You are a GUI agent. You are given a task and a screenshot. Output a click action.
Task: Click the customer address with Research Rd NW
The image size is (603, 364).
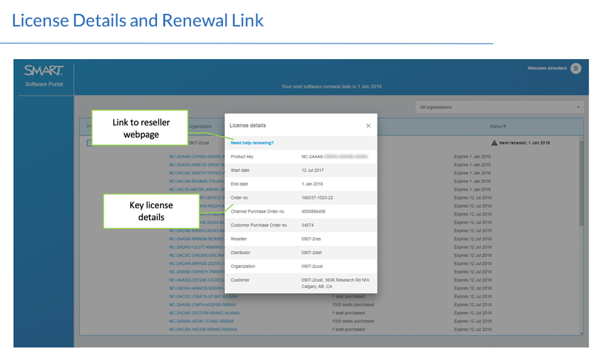[x=335, y=283]
